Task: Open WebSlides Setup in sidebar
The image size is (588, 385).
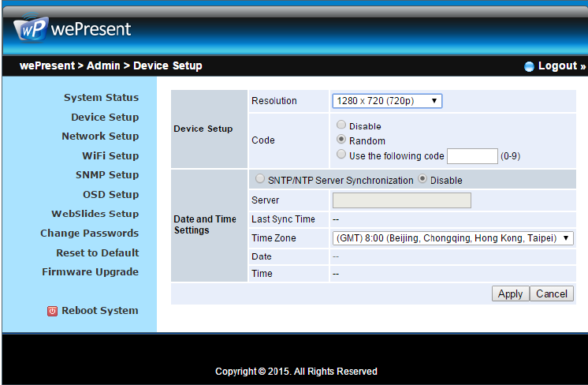Action: point(95,214)
